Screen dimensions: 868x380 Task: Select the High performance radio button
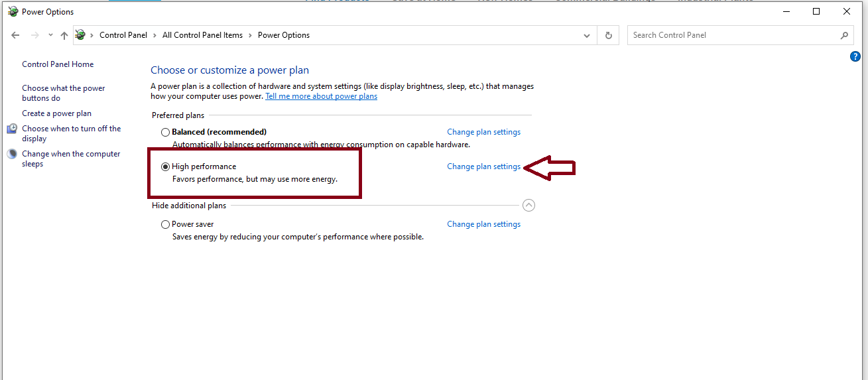pos(166,166)
